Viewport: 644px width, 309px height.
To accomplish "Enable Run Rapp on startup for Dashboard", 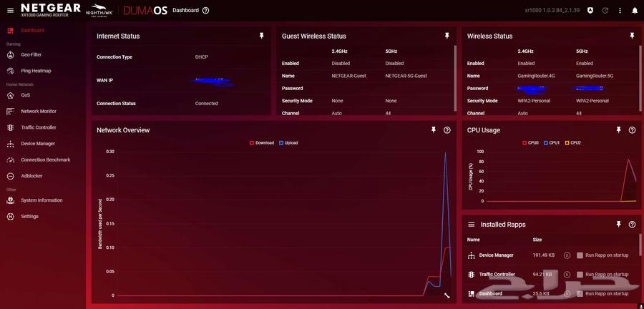I will click(580, 293).
